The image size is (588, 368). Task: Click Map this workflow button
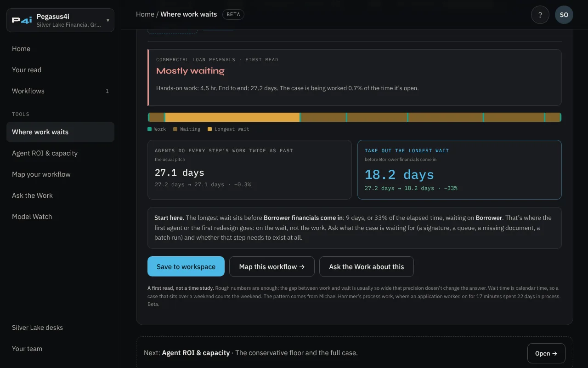(272, 266)
